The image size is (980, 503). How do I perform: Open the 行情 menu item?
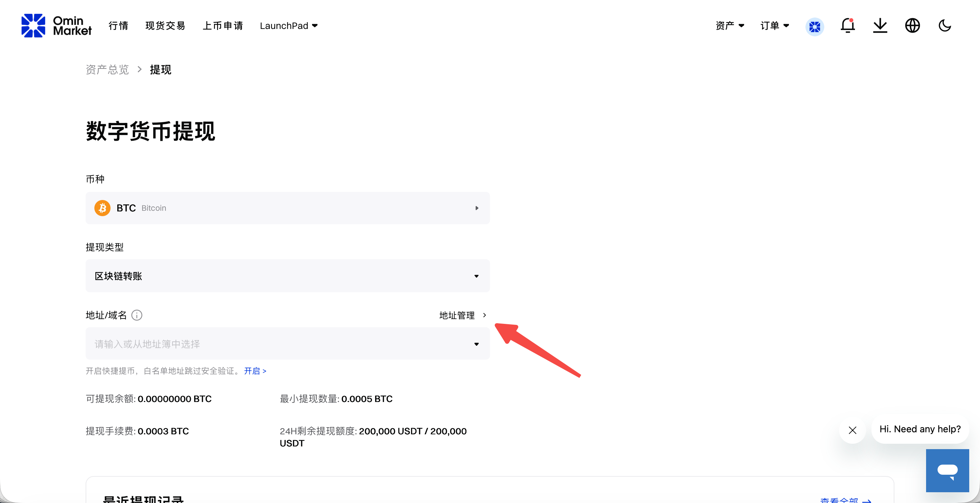118,26
